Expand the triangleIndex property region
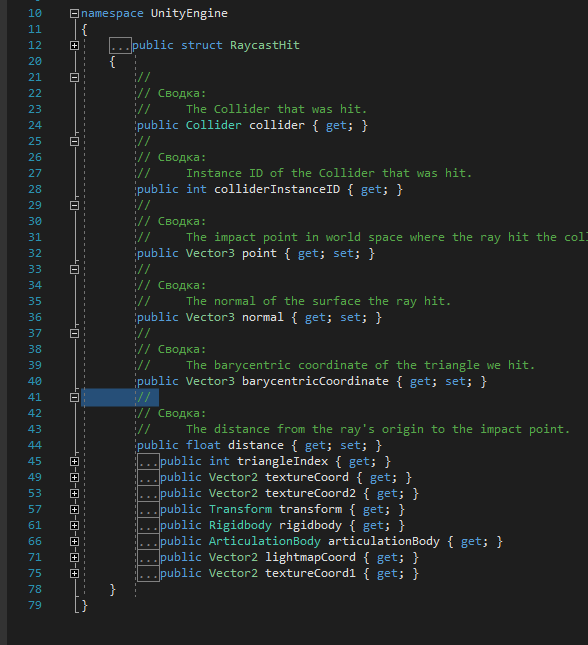 click(x=74, y=462)
